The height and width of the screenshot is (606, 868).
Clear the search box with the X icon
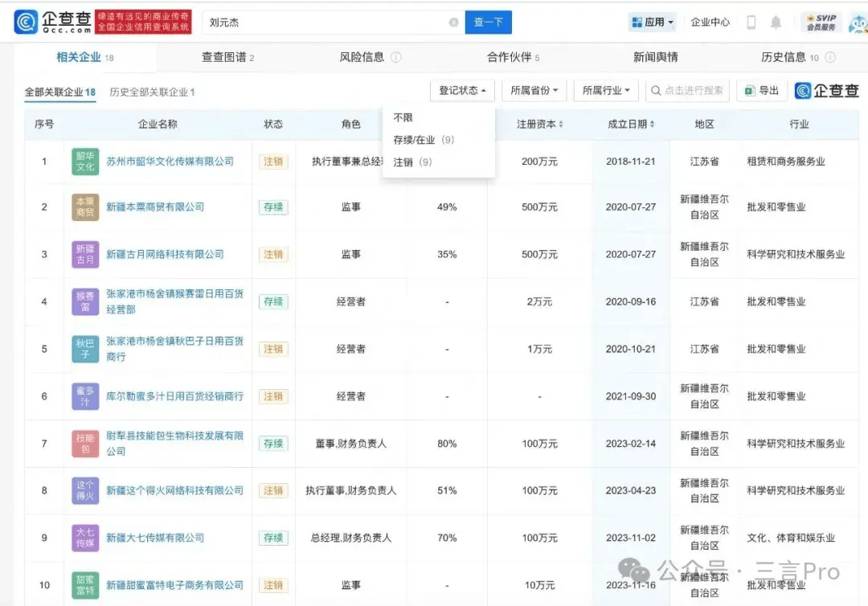[x=453, y=23]
